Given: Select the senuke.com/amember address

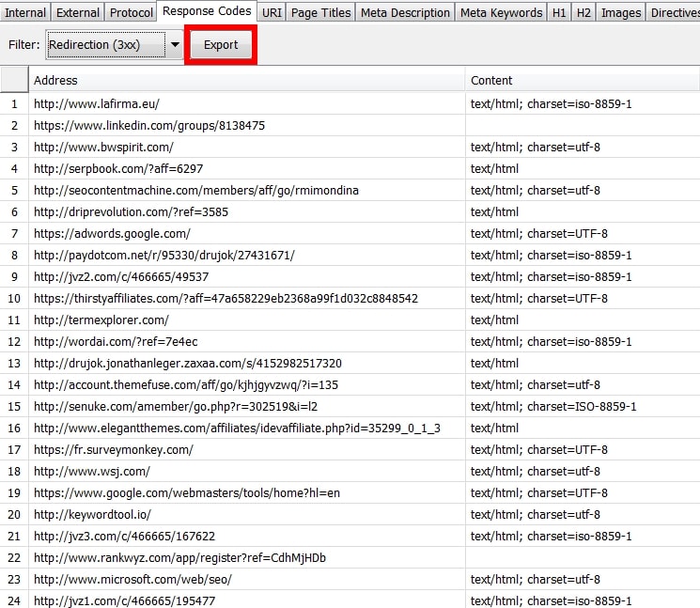Looking at the screenshot, I should pyautogui.click(x=176, y=407).
